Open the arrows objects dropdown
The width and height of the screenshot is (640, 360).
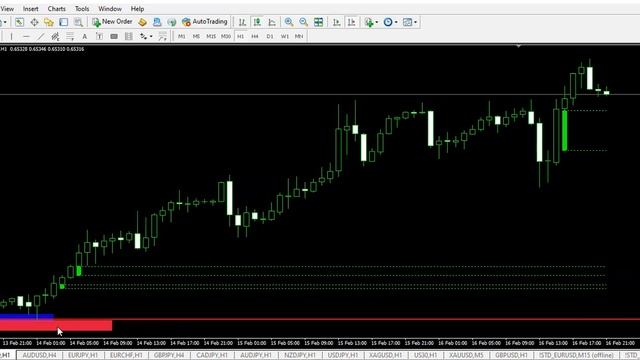tap(146, 36)
